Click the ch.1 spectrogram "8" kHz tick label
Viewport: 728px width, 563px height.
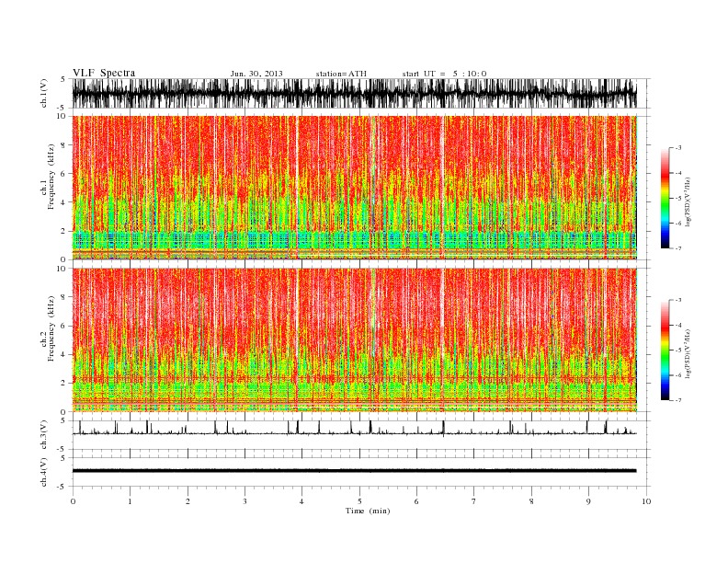[x=63, y=145]
